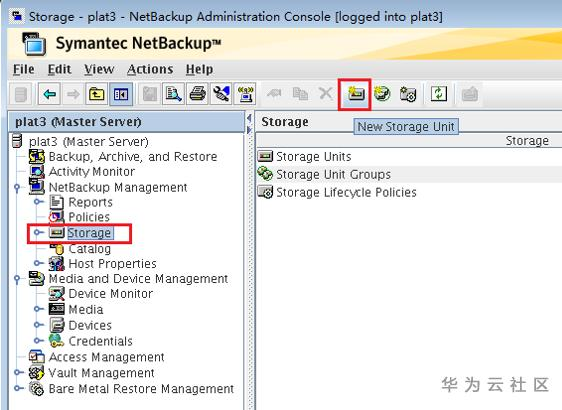Screen dimensions: 562x410
Task: Click the Find magnifier toolbar icon
Action: [173, 94]
